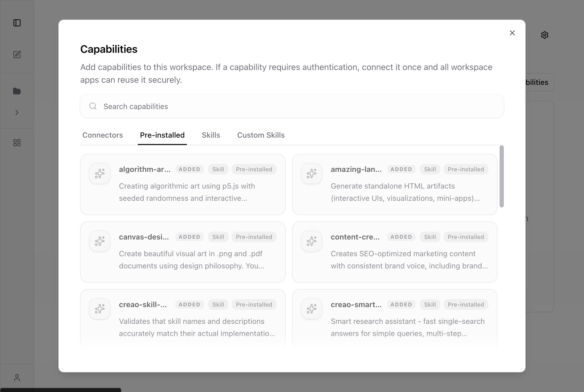The height and width of the screenshot is (392, 584).
Task: Switch to the Skills tab
Action: (x=211, y=135)
